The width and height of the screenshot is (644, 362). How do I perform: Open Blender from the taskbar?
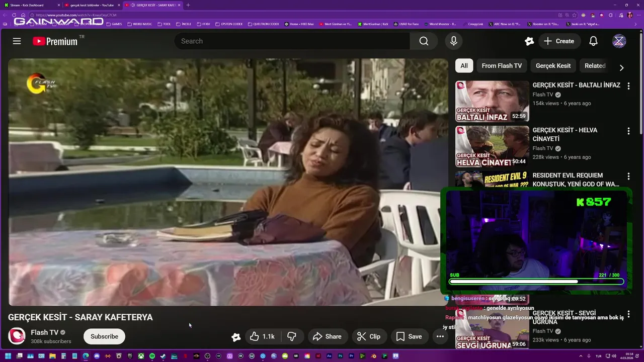coord(373,356)
